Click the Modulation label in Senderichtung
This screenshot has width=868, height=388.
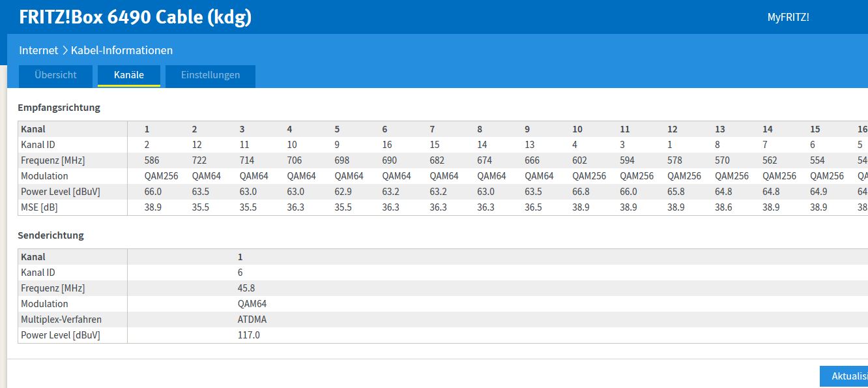click(44, 304)
